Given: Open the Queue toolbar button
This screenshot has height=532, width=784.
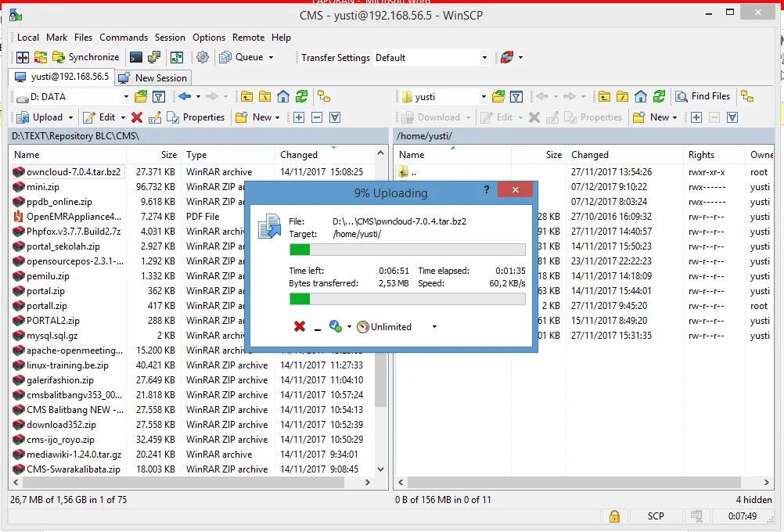Looking at the screenshot, I should (x=242, y=57).
